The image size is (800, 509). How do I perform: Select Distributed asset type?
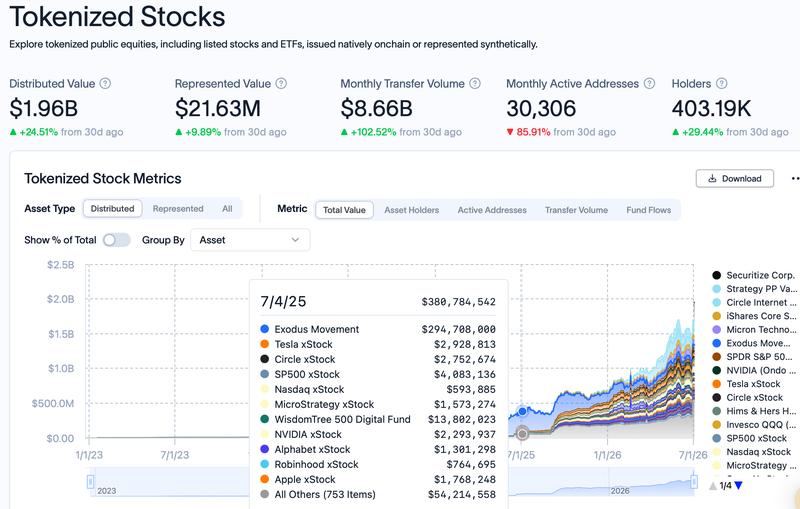pyautogui.click(x=112, y=209)
